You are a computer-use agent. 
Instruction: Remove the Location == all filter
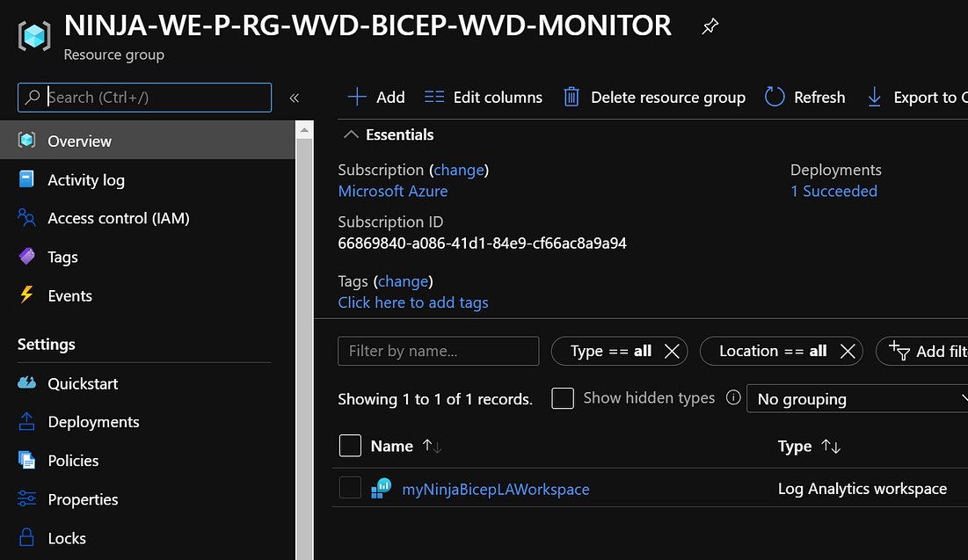(848, 352)
